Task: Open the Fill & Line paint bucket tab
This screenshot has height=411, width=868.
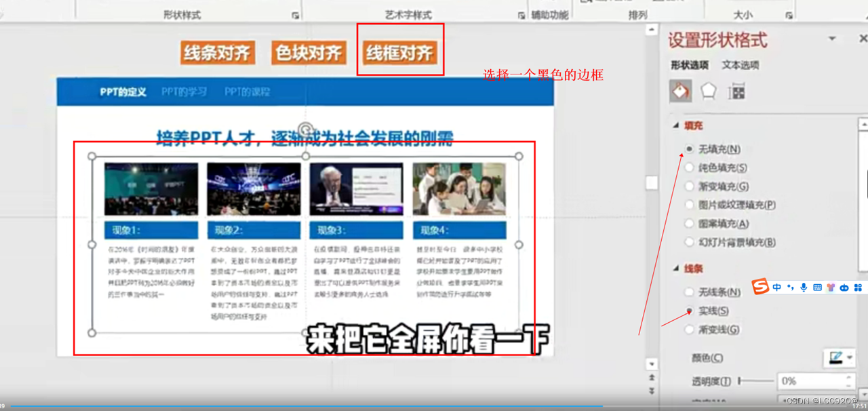Action: pyautogui.click(x=680, y=91)
